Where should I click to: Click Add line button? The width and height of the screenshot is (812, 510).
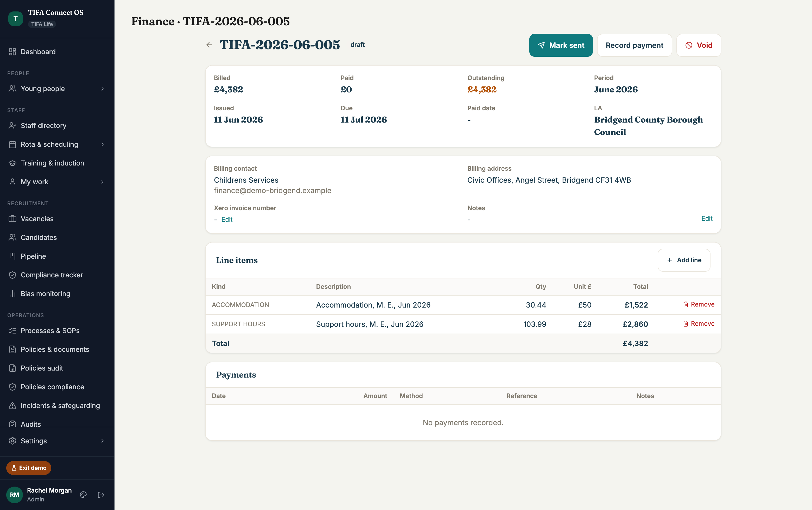coord(684,260)
